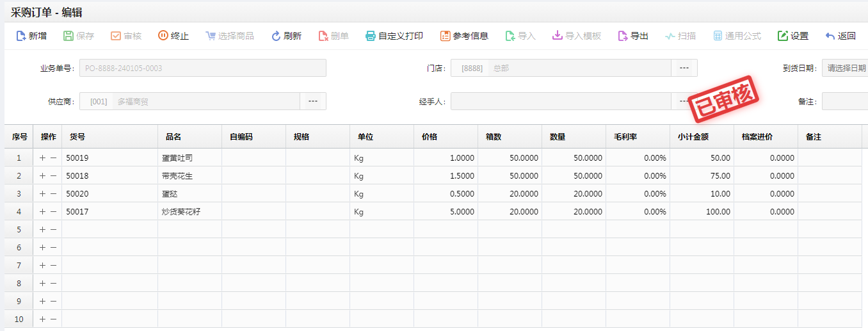This screenshot has width=868, height=331.
Task: Open 自定义打印 custom print
Action: tap(394, 36)
